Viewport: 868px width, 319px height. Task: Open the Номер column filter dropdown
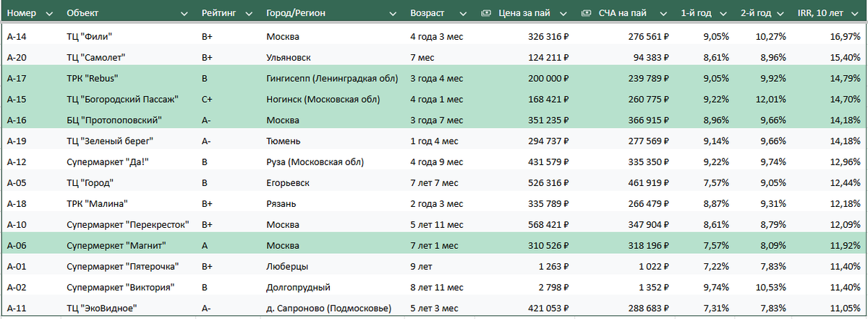[x=49, y=14]
